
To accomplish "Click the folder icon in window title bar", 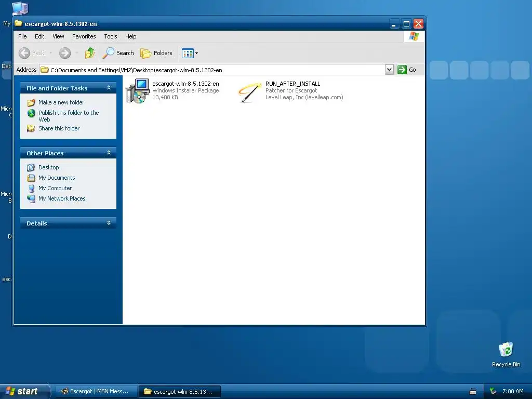I will tap(19, 23).
